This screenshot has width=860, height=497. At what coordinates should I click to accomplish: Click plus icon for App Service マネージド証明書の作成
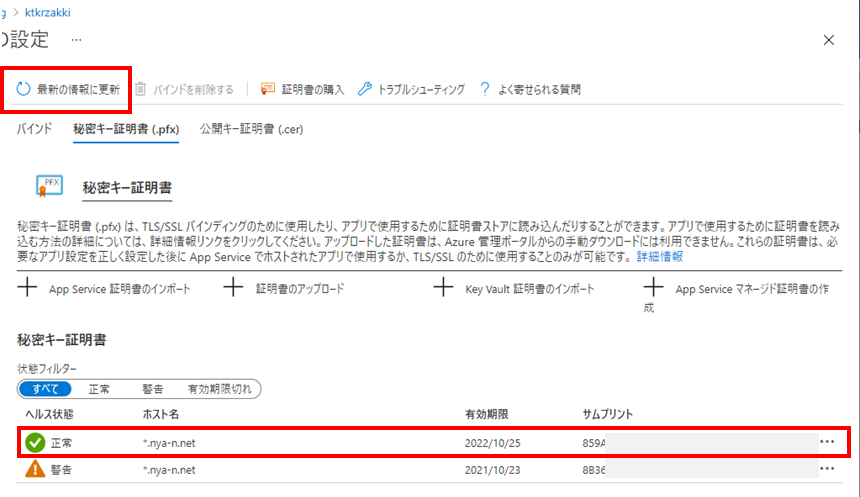coord(653,287)
